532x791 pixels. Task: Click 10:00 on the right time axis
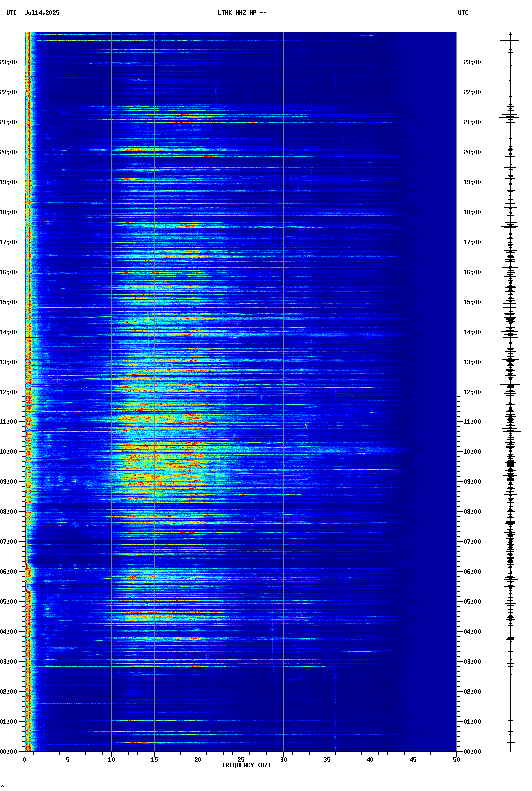click(x=472, y=452)
